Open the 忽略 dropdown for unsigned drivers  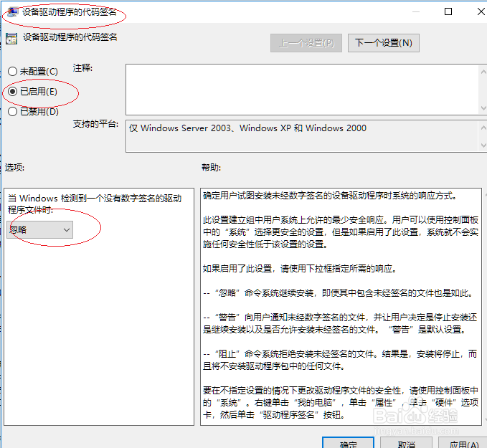point(39,230)
